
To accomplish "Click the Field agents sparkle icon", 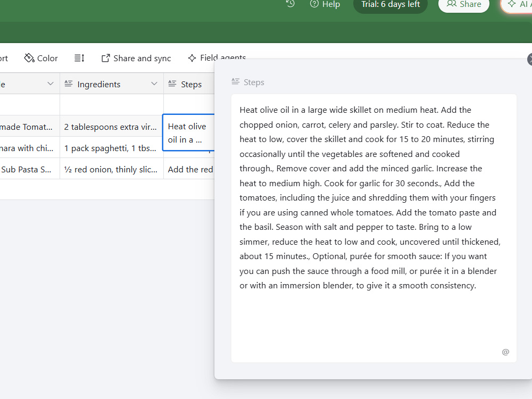I will pyautogui.click(x=192, y=58).
